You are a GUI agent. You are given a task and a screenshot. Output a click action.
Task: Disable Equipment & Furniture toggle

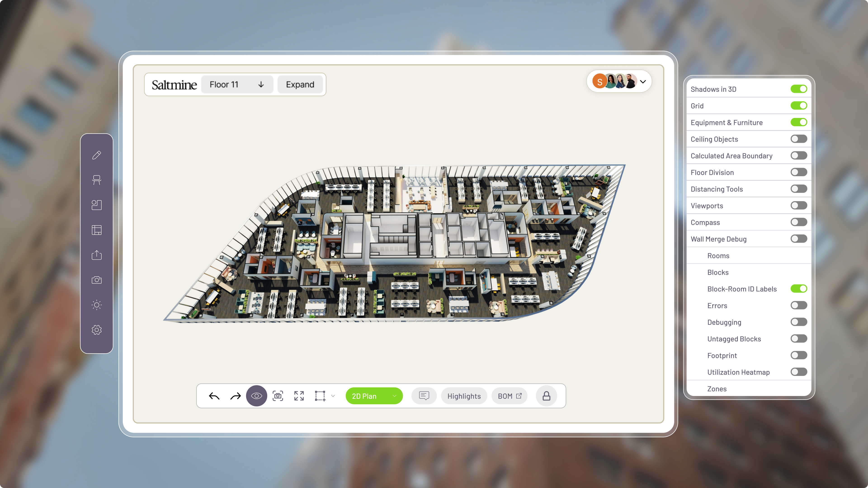(799, 122)
